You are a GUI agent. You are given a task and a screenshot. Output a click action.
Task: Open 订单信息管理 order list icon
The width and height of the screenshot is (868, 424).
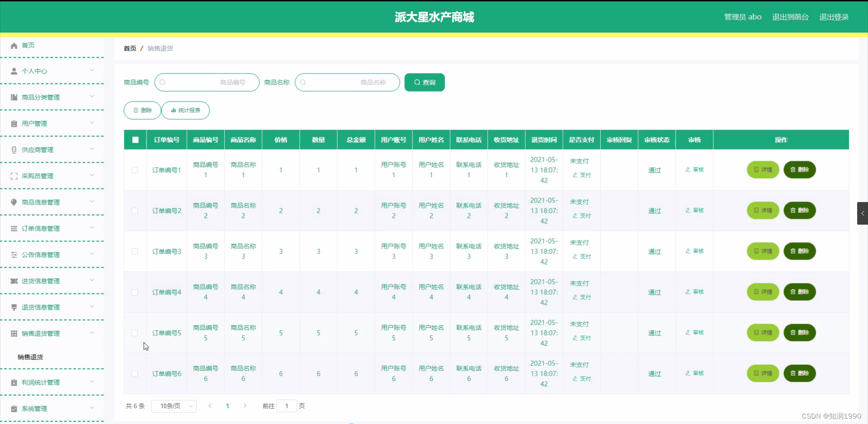pos(14,228)
